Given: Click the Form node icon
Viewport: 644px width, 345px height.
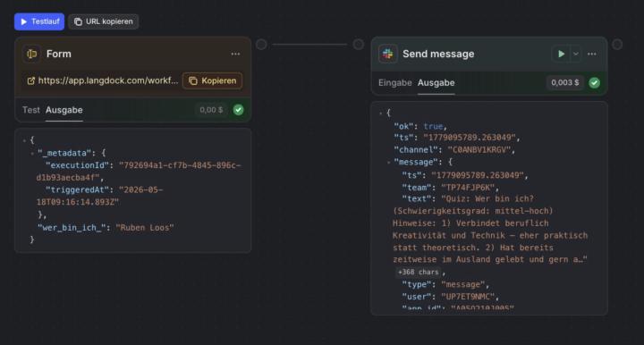Looking at the screenshot, I should 31,54.
